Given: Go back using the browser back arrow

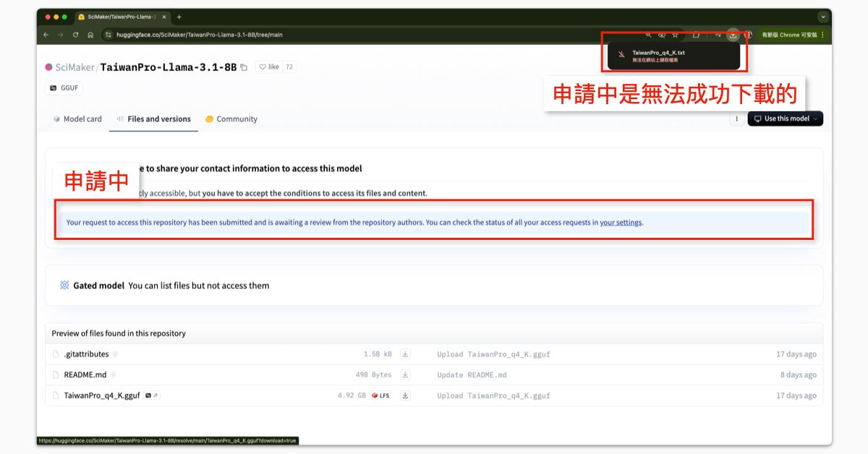Looking at the screenshot, I should (46, 34).
